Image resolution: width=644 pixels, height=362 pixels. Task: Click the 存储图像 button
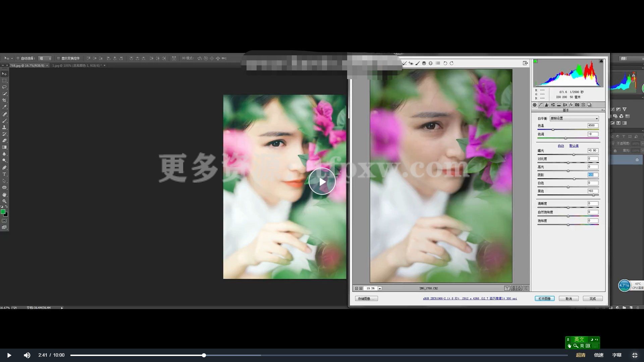(x=367, y=298)
